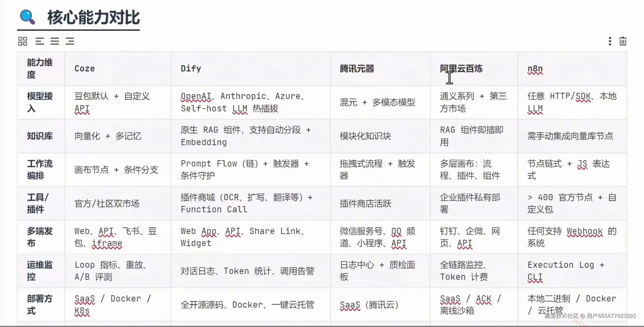Viewport: 644px width, 327px height.
Task: Click the cell '官方/社区双市场'
Action: [118, 203]
